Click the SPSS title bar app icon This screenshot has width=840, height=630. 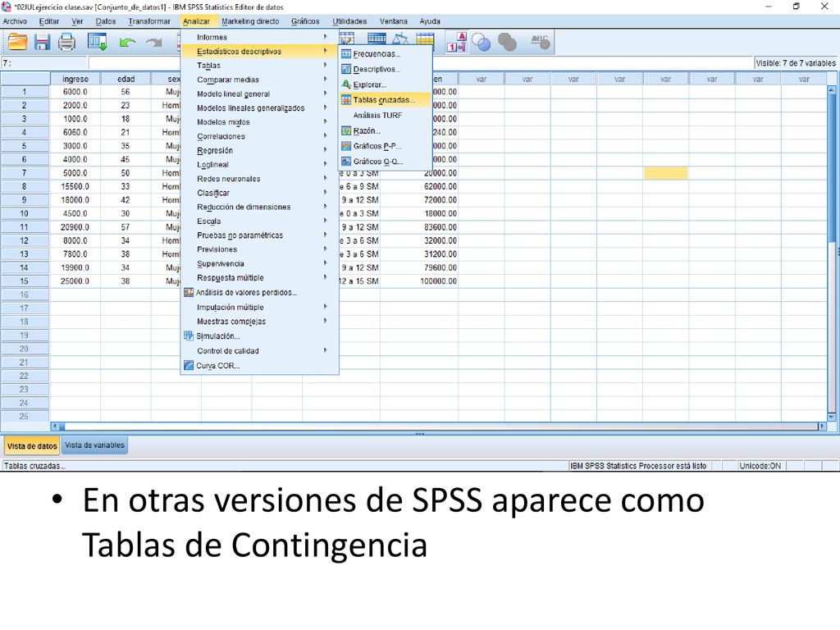click(7, 7)
